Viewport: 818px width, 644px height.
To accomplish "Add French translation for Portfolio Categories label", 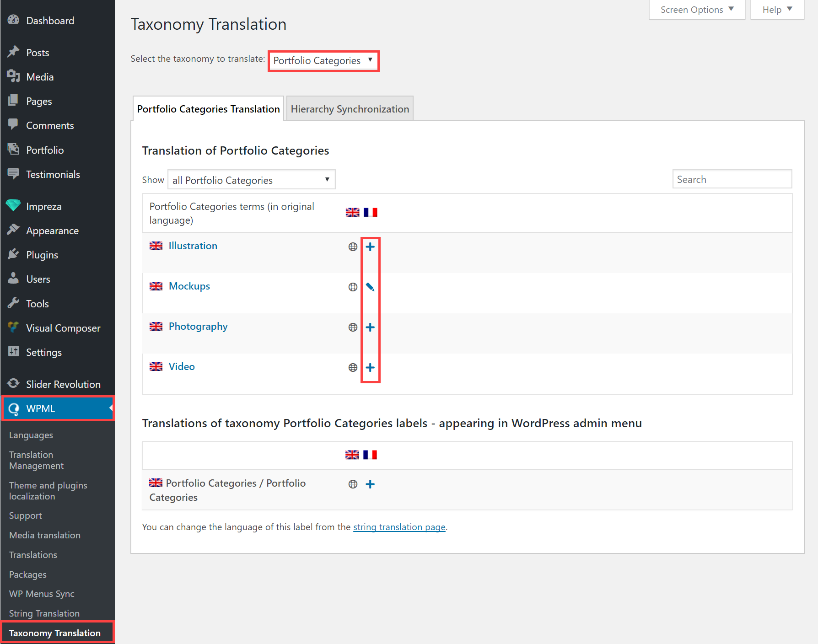I will point(370,484).
